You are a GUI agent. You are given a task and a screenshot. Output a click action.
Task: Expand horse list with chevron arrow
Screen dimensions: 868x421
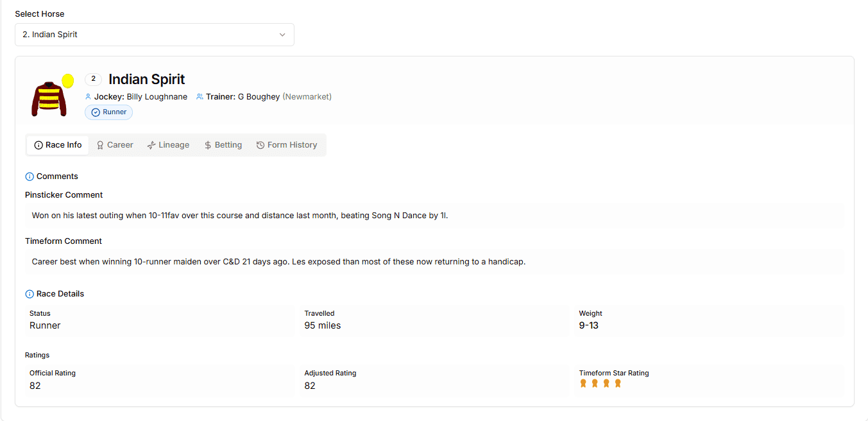(282, 35)
